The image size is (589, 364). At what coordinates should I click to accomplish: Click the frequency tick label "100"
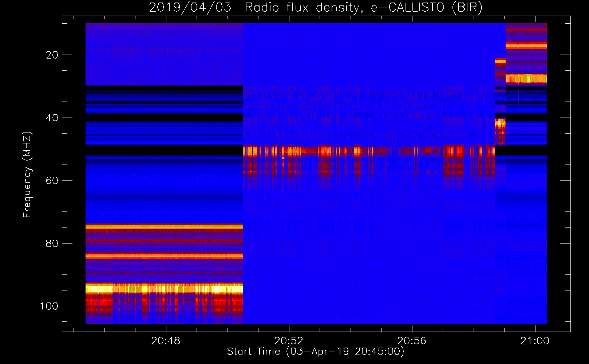tap(49, 306)
